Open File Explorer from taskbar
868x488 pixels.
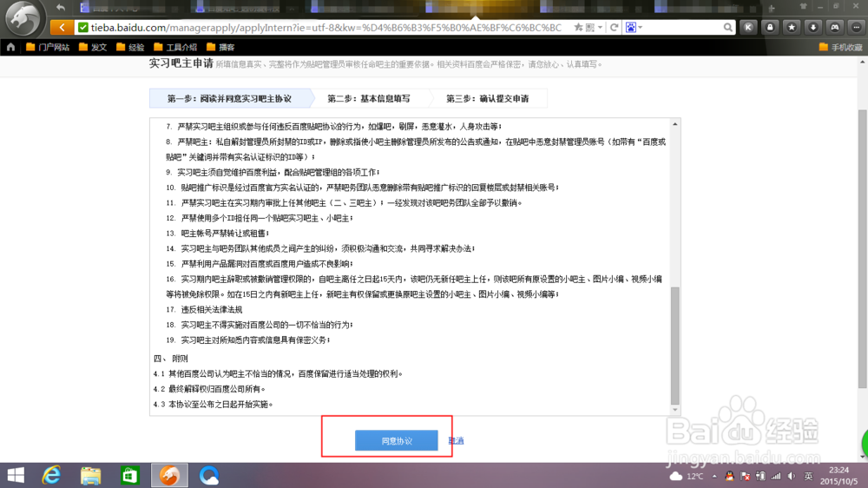coord(91,475)
